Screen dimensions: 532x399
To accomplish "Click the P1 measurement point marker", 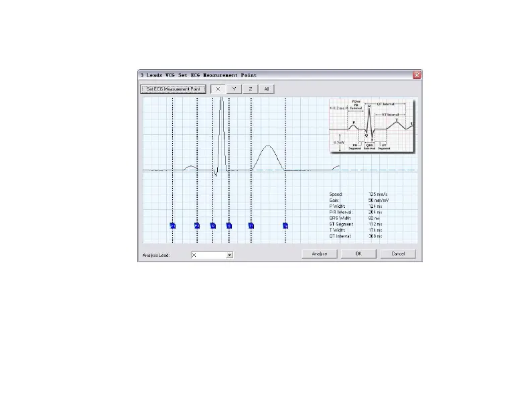I will (x=173, y=226).
